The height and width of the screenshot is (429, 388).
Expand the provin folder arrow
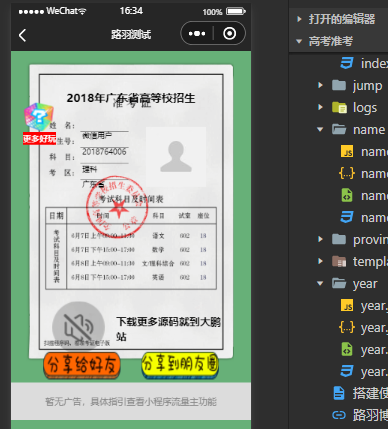pos(320,239)
